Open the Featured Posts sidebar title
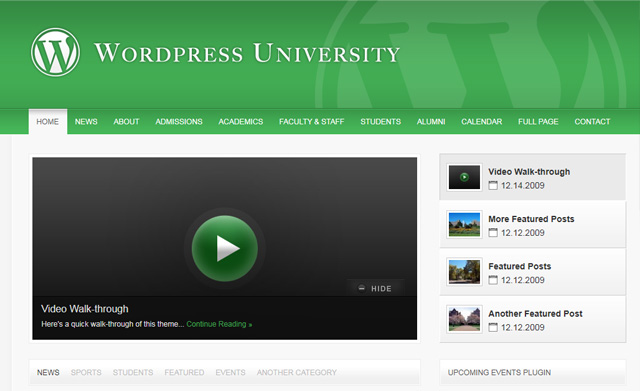This screenshot has height=391, width=640. click(x=520, y=267)
